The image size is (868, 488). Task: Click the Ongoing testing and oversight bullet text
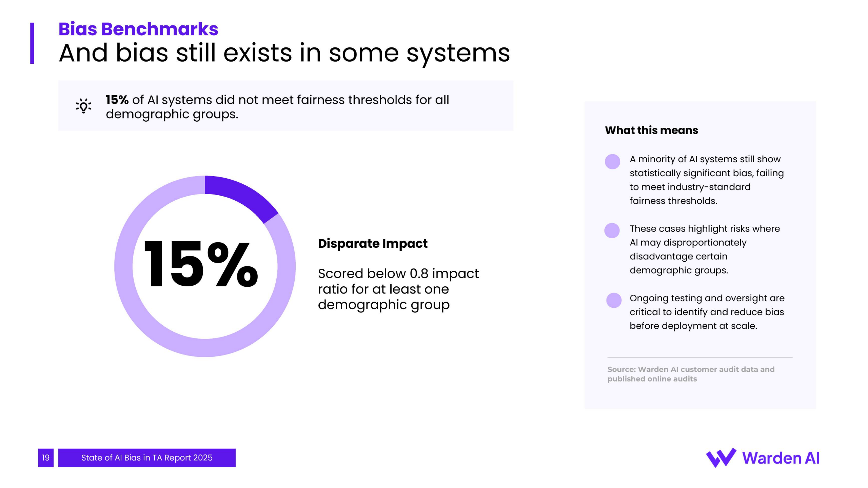(707, 312)
